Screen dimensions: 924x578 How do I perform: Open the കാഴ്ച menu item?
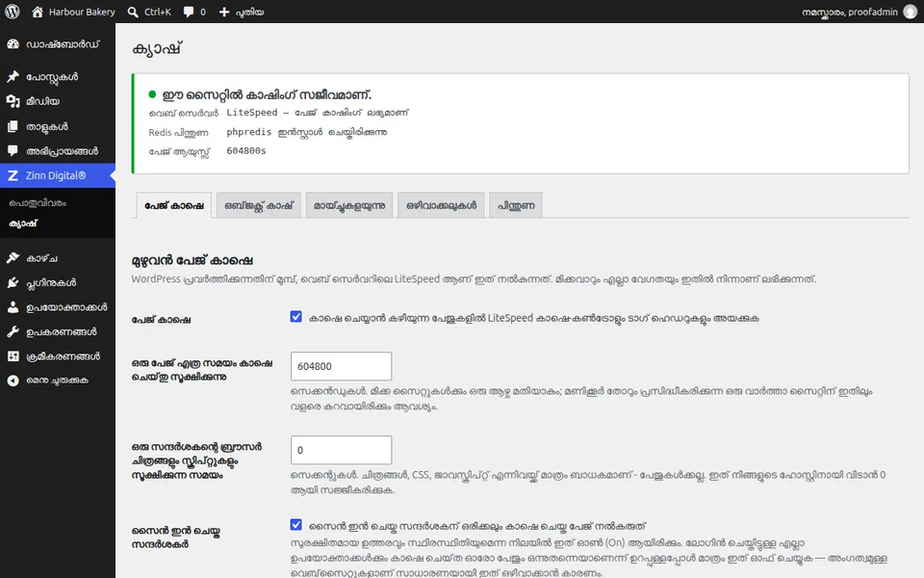pyautogui.click(x=58, y=258)
